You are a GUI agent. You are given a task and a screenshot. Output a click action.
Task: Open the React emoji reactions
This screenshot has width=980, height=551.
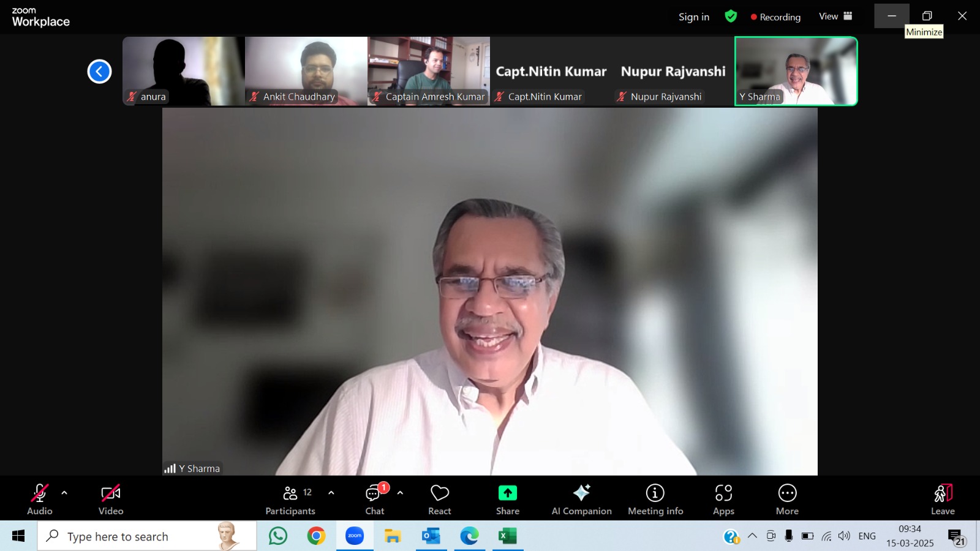pyautogui.click(x=439, y=499)
